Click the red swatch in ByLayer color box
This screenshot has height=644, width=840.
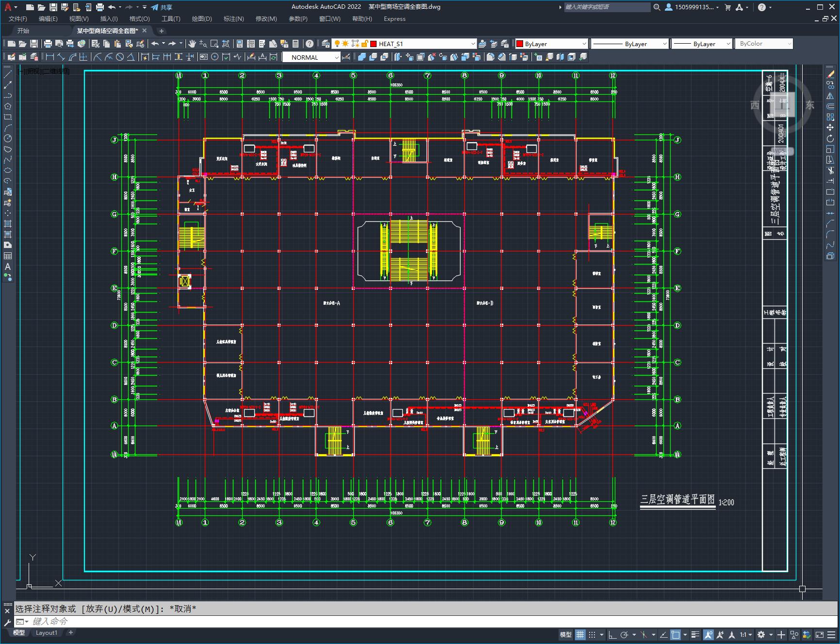coord(520,44)
